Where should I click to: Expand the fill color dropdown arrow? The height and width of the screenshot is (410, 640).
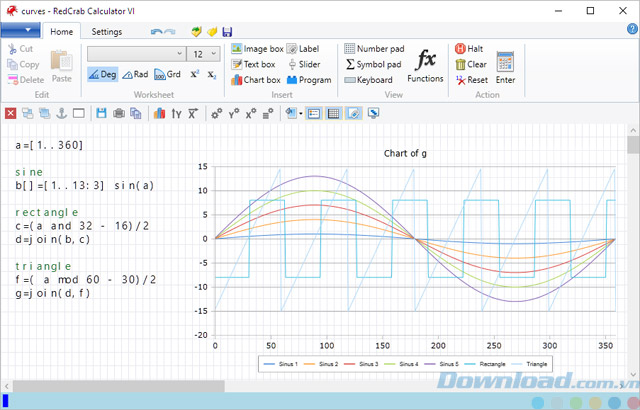(x=301, y=113)
